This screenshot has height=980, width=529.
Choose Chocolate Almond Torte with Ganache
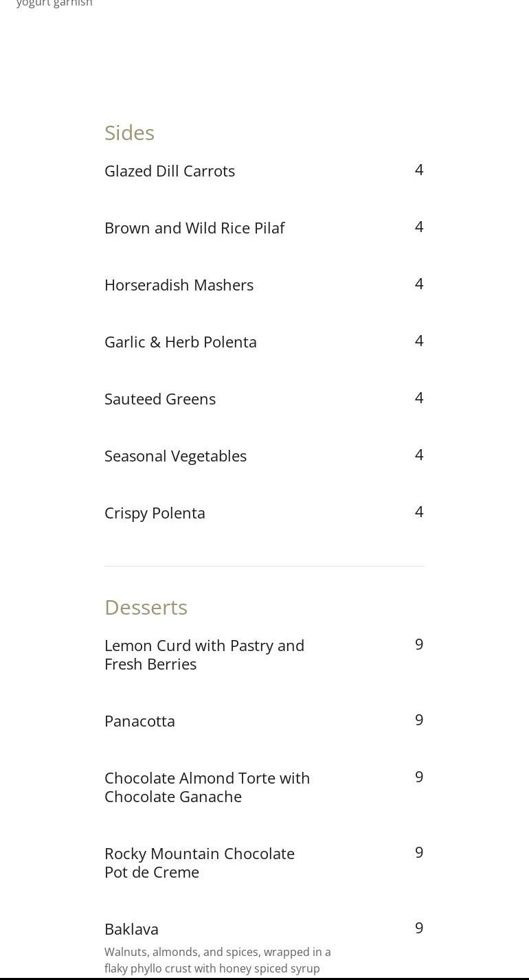point(207,787)
